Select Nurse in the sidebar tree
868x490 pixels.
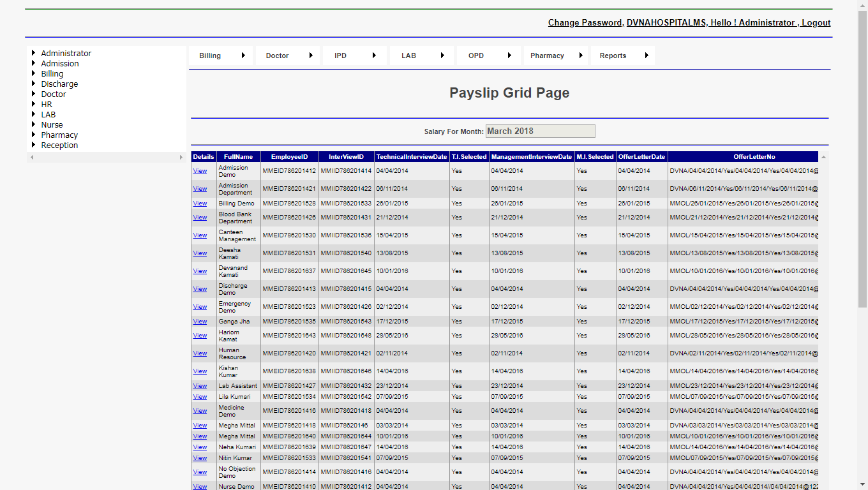52,124
